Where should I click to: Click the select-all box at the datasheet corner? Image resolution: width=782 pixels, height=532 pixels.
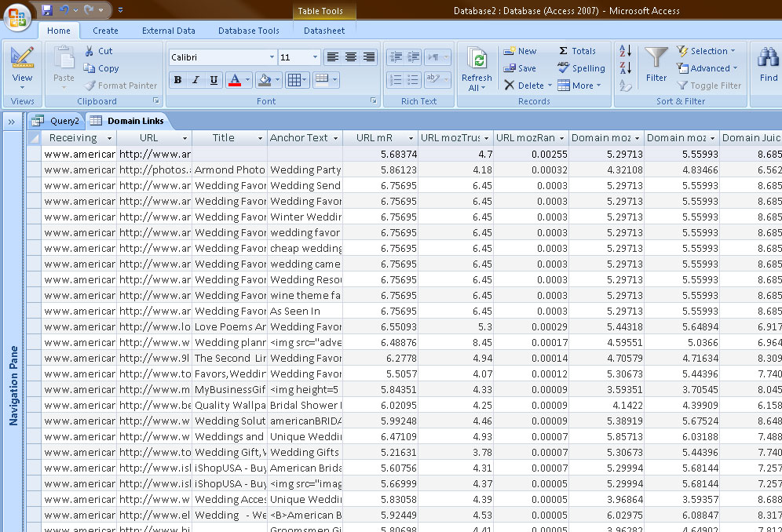tap(34, 138)
